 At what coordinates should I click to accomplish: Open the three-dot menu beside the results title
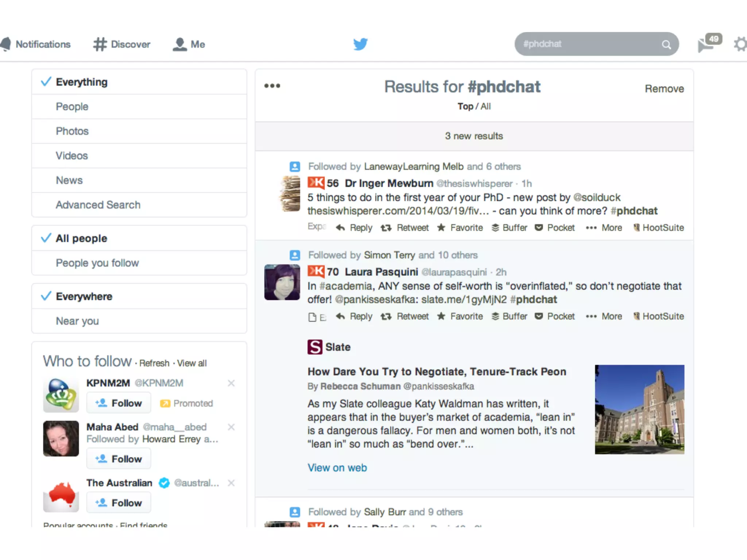tap(272, 86)
